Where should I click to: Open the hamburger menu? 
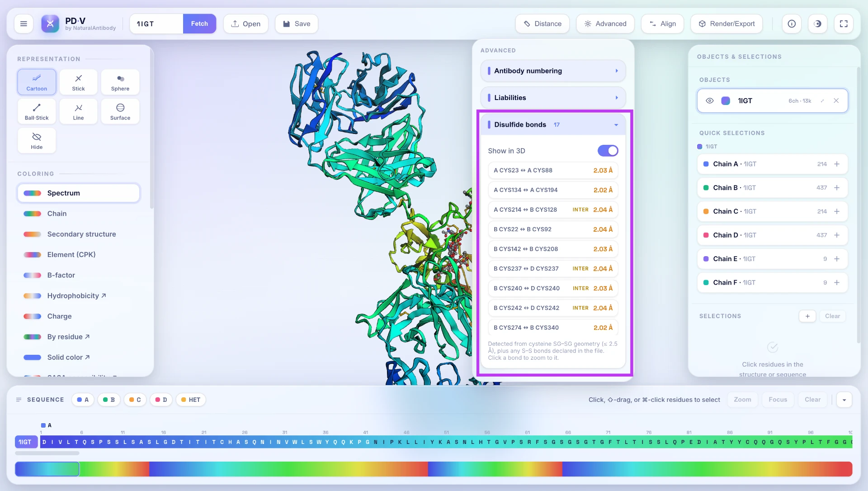pyautogui.click(x=24, y=24)
